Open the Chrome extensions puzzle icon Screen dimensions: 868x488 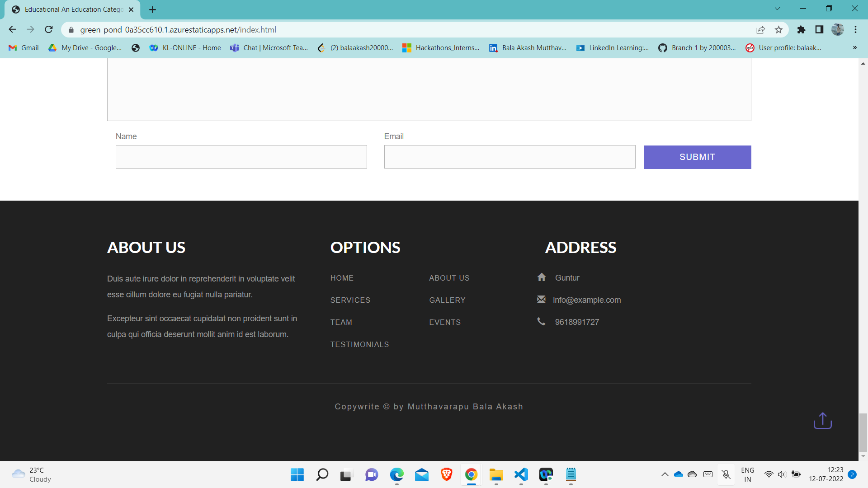(x=801, y=29)
